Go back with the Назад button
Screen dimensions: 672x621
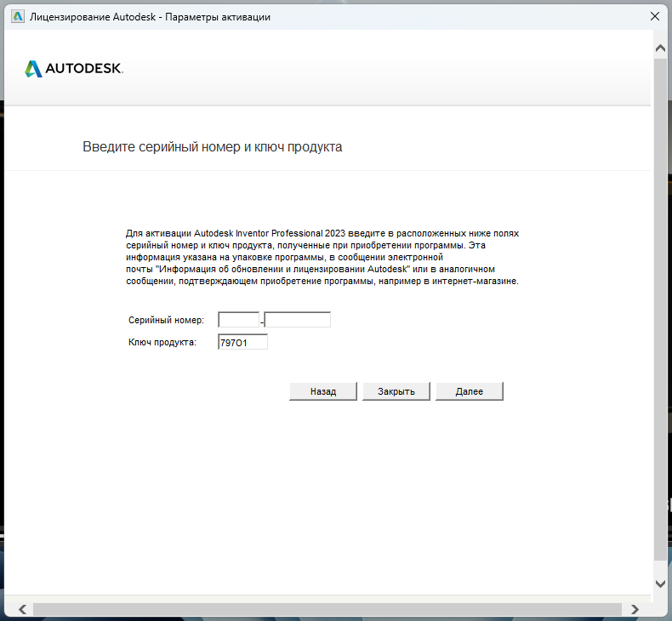pyautogui.click(x=323, y=391)
